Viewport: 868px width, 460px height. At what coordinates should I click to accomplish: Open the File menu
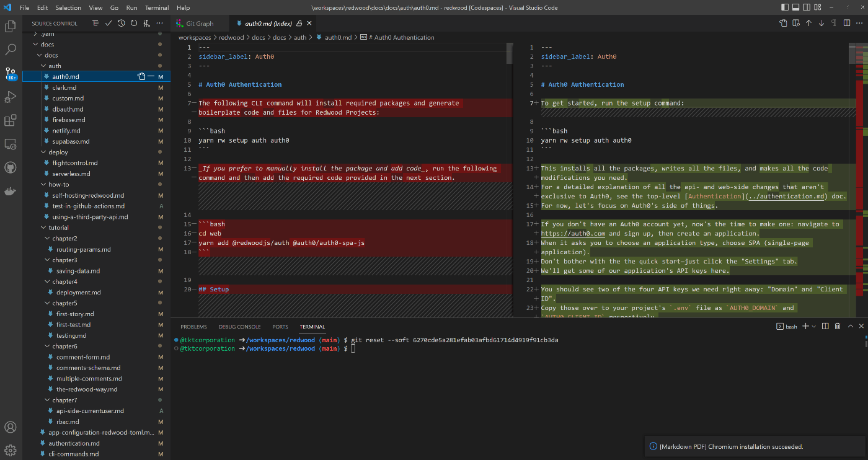pos(24,7)
